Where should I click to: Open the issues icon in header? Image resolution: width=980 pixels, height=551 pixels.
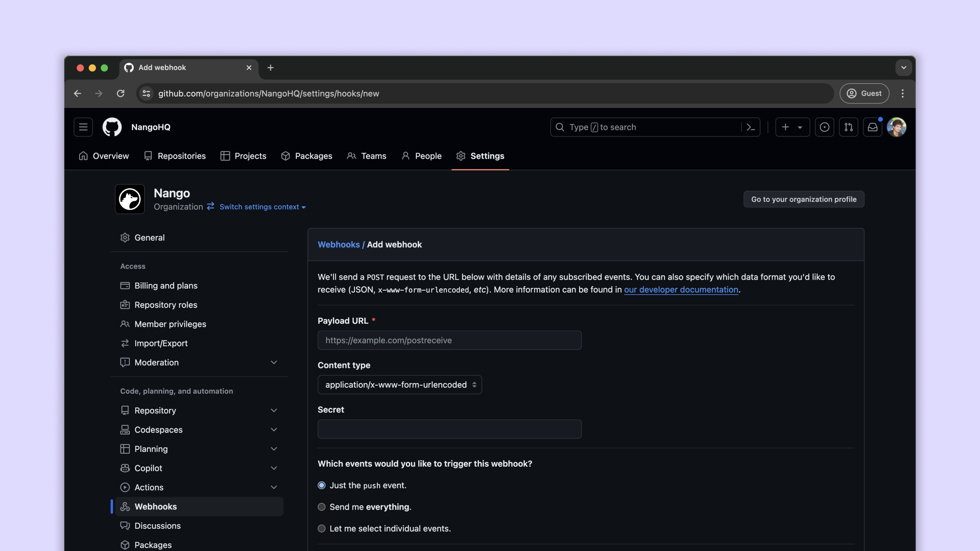tap(824, 127)
